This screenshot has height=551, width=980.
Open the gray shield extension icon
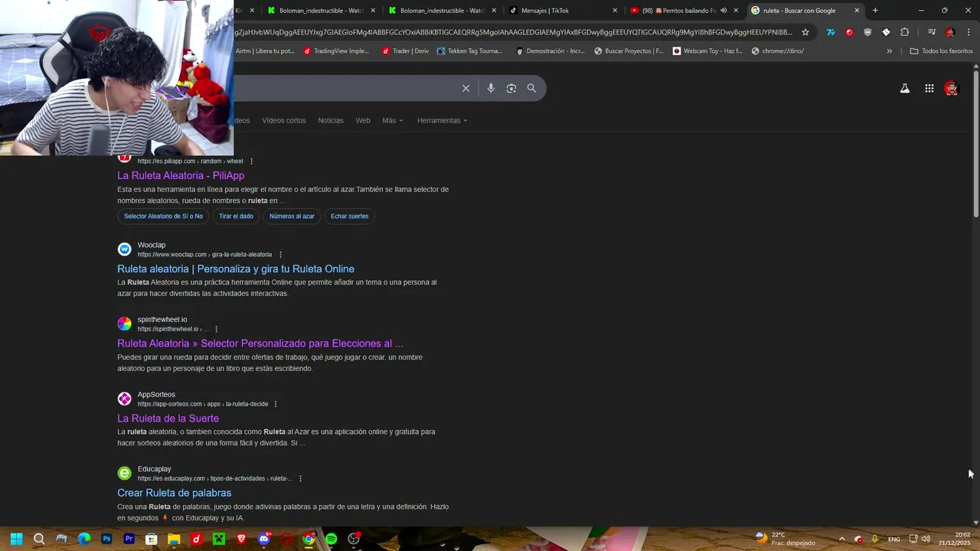(867, 32)
